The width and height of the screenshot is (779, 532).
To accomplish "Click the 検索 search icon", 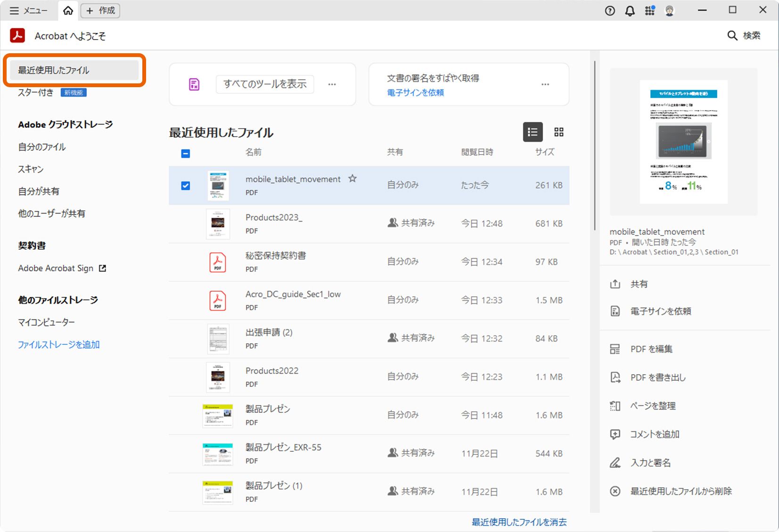I will tap(732, 35).
